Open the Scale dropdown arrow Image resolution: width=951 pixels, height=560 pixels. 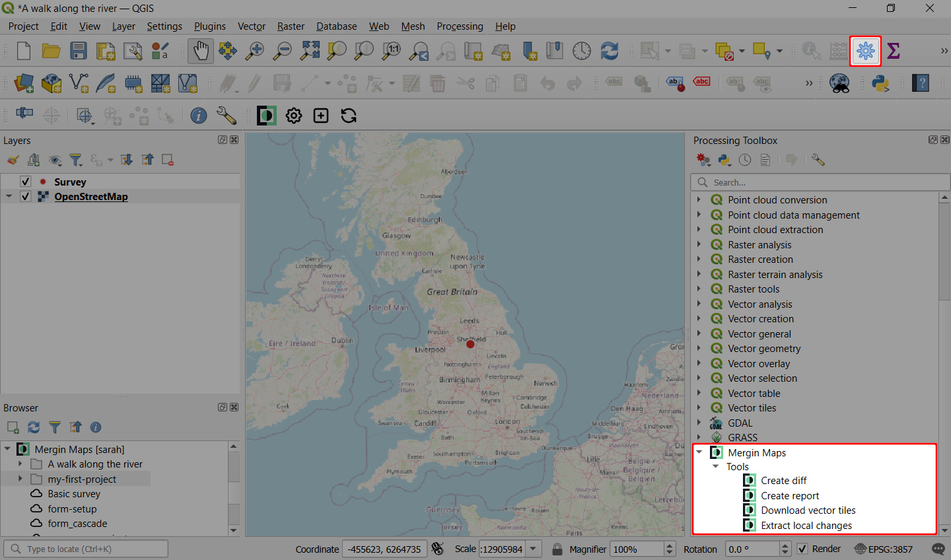[534, 549]
